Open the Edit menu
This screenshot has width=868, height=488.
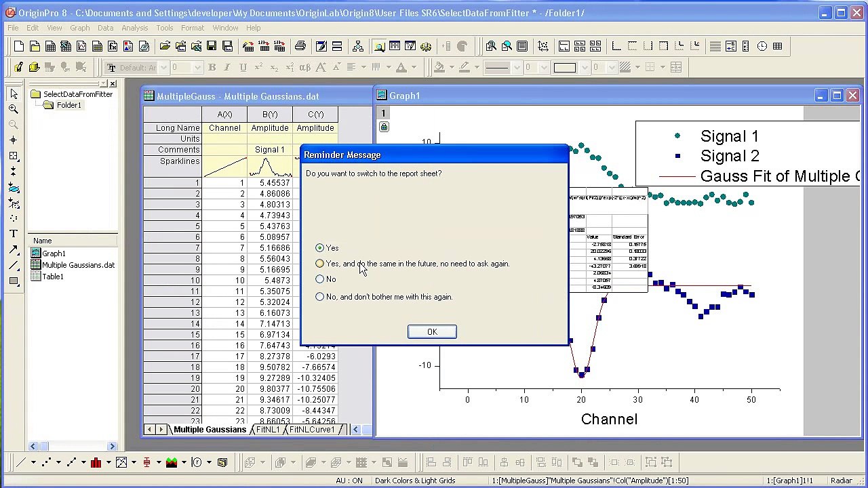pyautogui.click(x=33, y=28)
